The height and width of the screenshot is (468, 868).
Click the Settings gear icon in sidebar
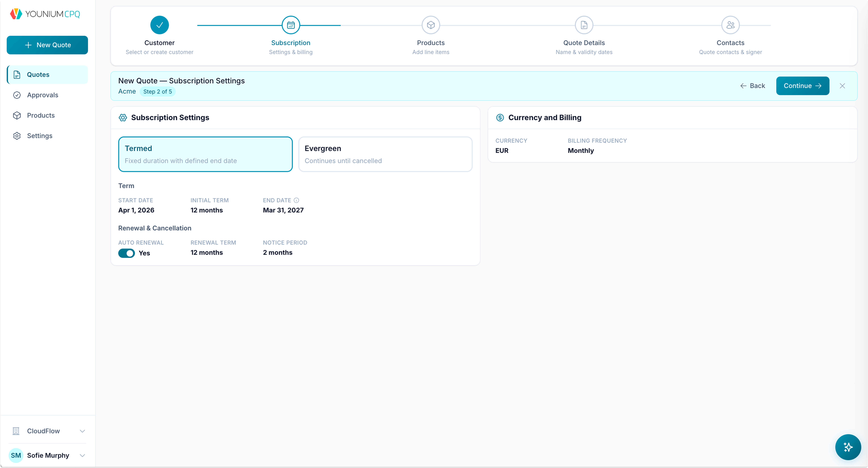click(17, 136)
